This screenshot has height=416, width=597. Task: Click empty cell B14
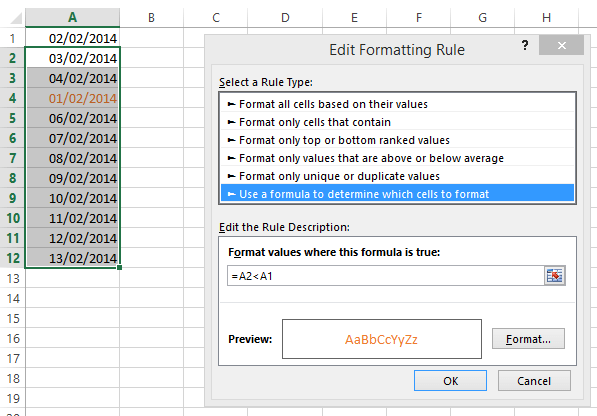pos(151,298)
